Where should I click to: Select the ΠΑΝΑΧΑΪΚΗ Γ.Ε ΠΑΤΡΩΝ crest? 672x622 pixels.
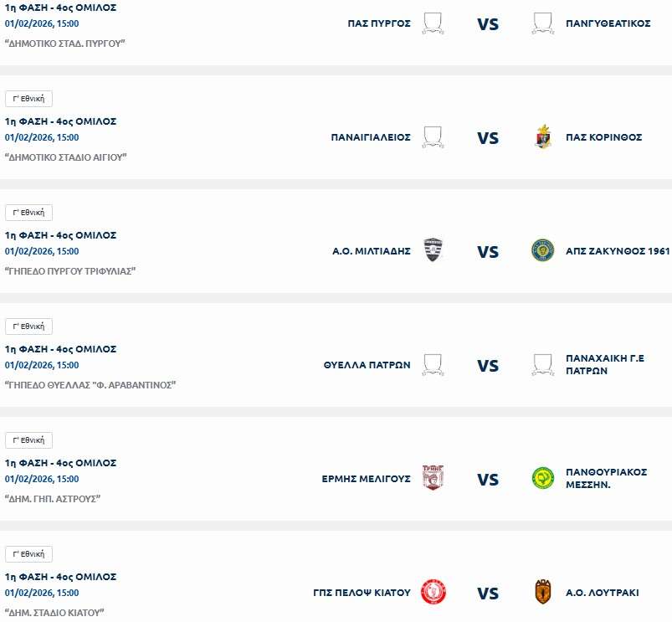pos(542,365)
